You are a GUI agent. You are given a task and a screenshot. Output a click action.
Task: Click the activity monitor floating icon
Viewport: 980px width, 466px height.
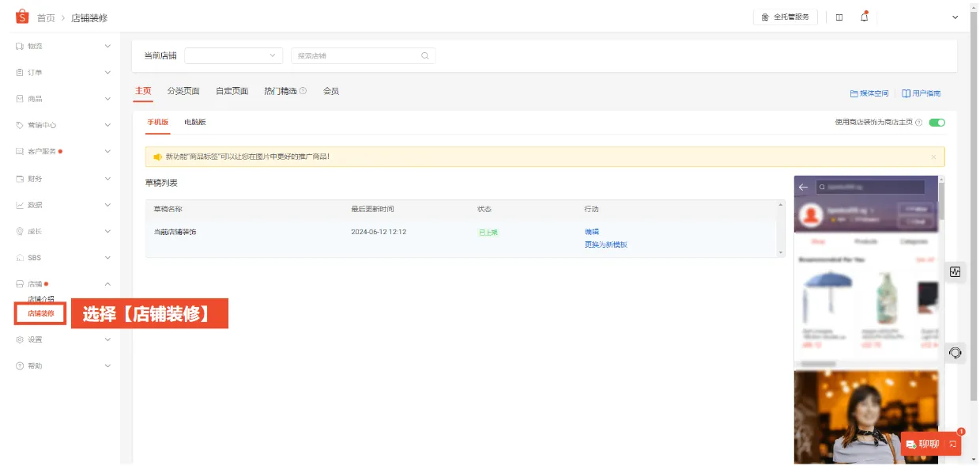[955, 271]
